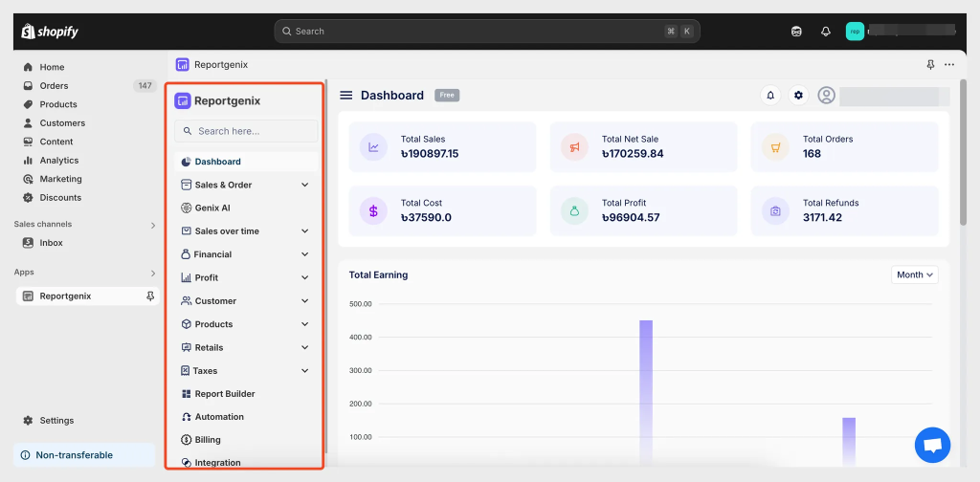
Task: Click the Shopify top search bar
Action: [487, 32]
